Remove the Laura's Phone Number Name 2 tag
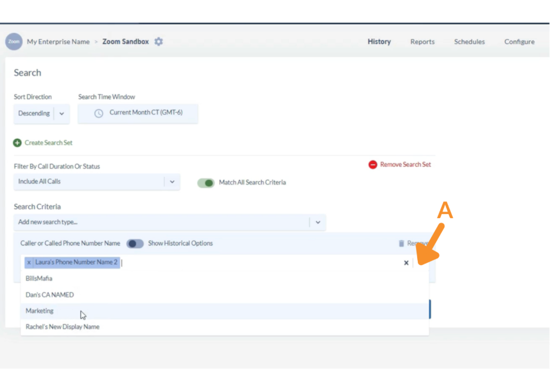 [29, 262]
